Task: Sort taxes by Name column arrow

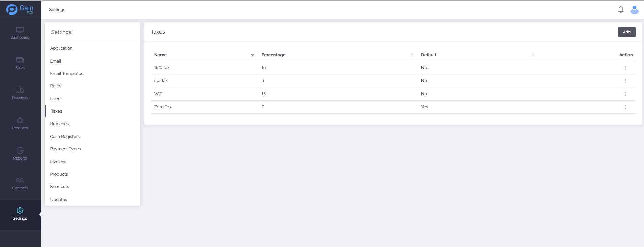Action: [x=253, y=55]
